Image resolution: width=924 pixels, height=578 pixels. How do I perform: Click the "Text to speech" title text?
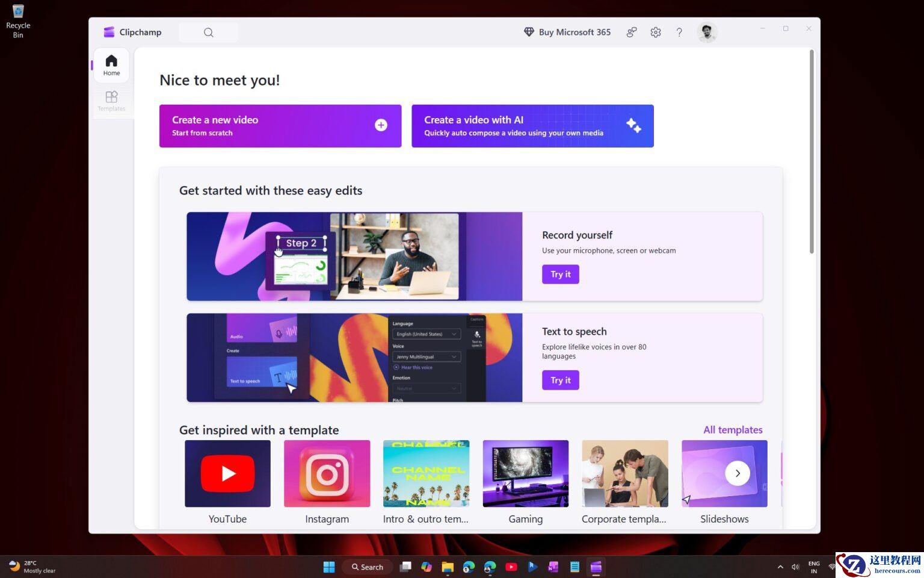coord(574,332)
